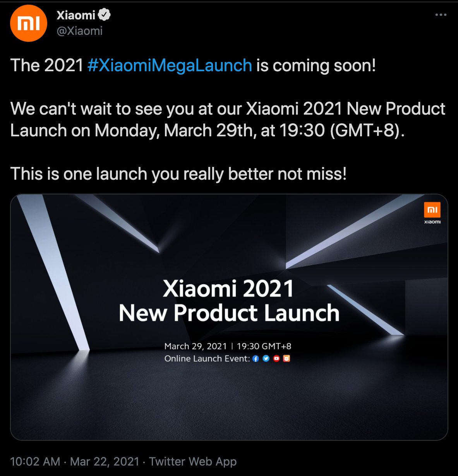
Task: Click the "Online Launch Event:" label in the banner
Action: coord(207,359)
